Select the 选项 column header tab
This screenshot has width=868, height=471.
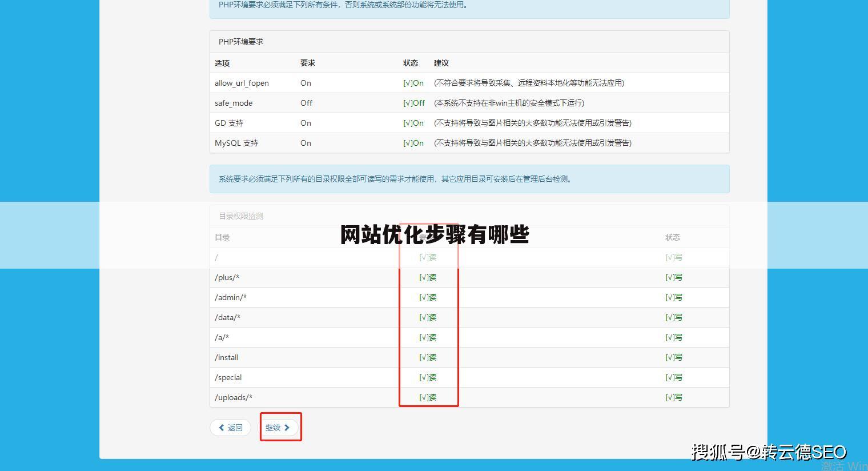tap(222, 63)
